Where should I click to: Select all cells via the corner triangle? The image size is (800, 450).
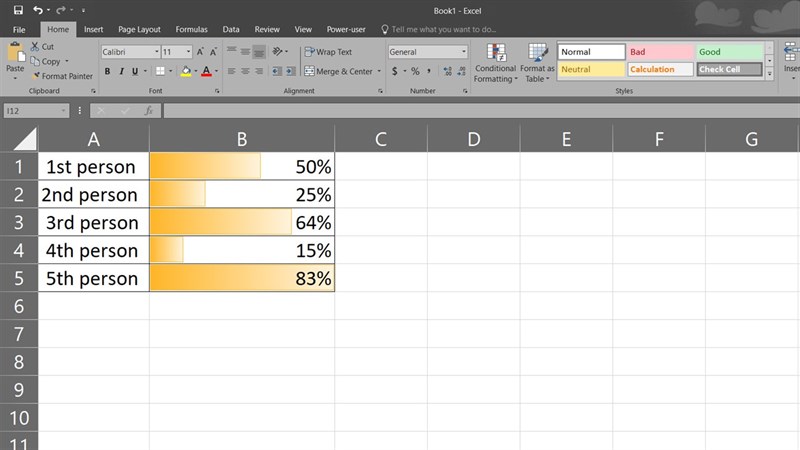24,139
